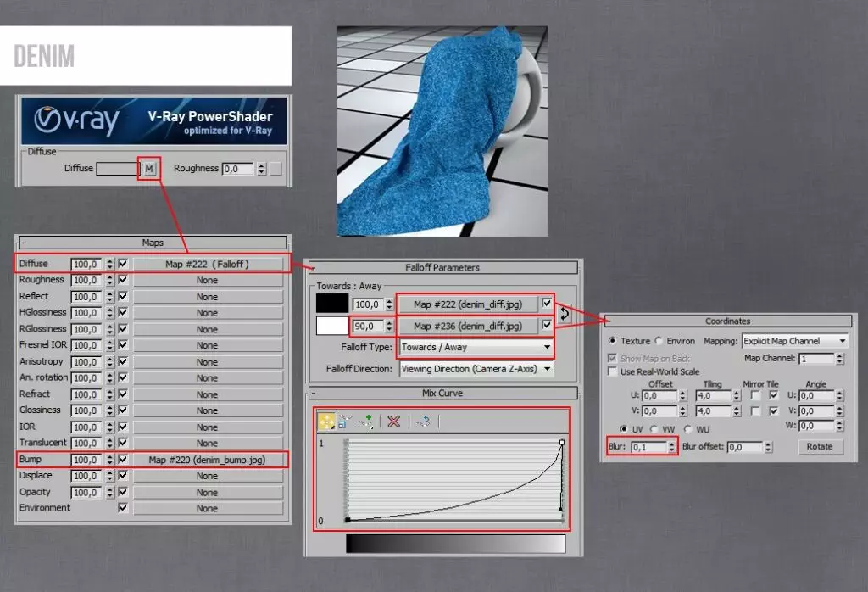Click the Add point icon in Mix Curve
The image size is (868, 592).
pyautogui.click(x=365, y=422)
